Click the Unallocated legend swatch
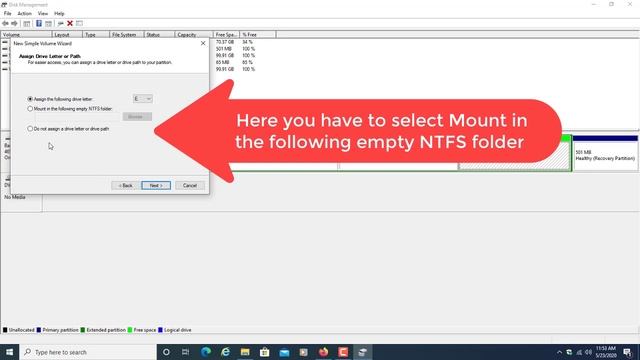 point(5,330)
